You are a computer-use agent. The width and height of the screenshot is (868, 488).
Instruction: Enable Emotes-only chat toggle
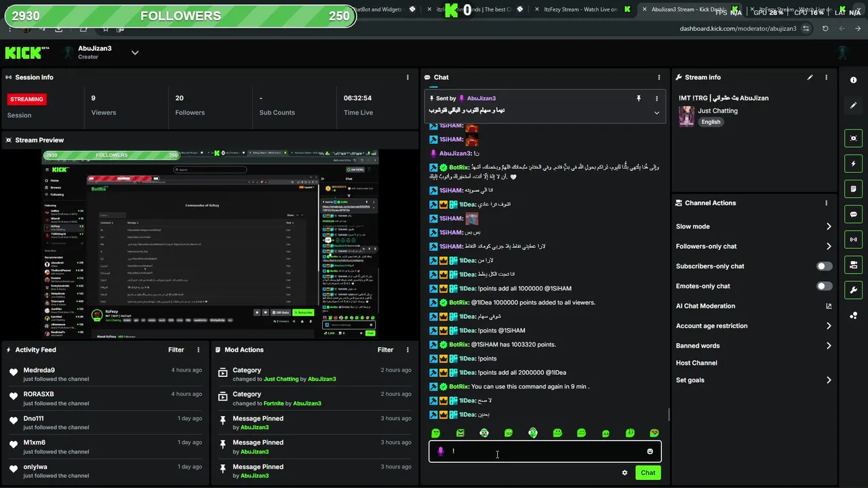click(x=825, y=286)
